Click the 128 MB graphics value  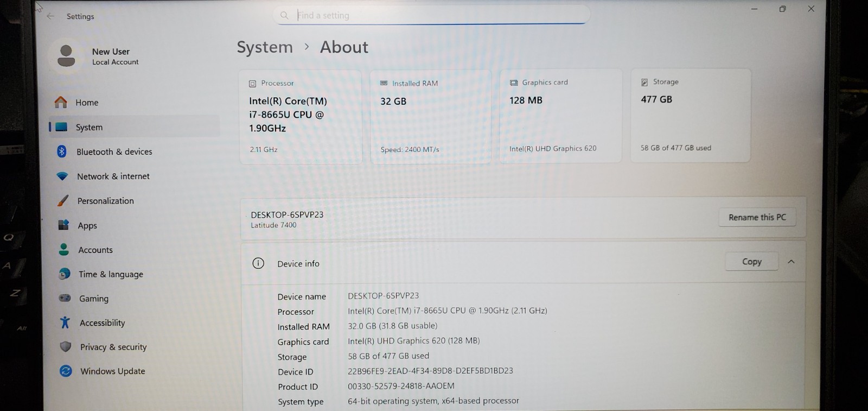[526, 100]
